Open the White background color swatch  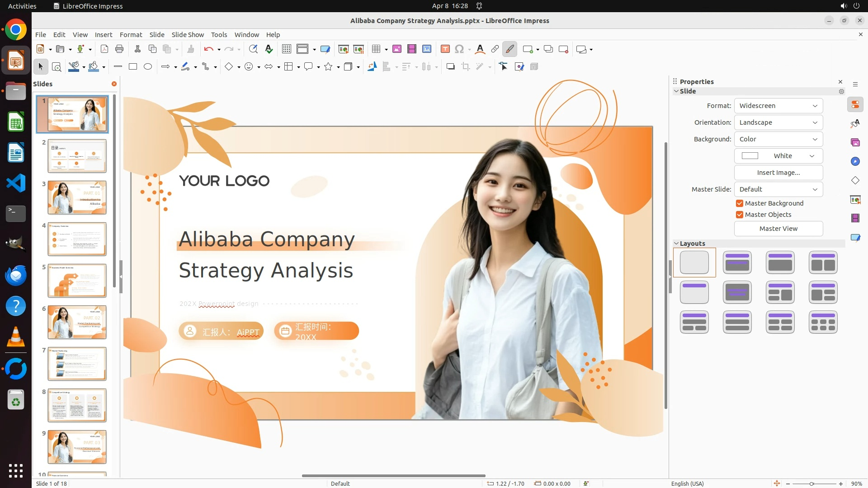[778, 156]
